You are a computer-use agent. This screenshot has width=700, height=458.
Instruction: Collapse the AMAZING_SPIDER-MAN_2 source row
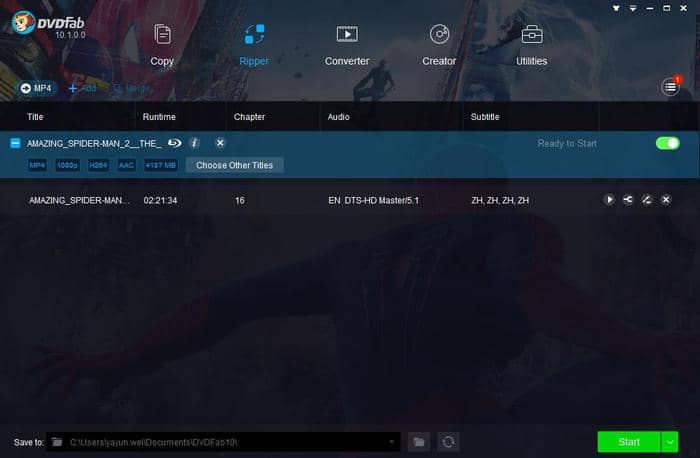15,143
